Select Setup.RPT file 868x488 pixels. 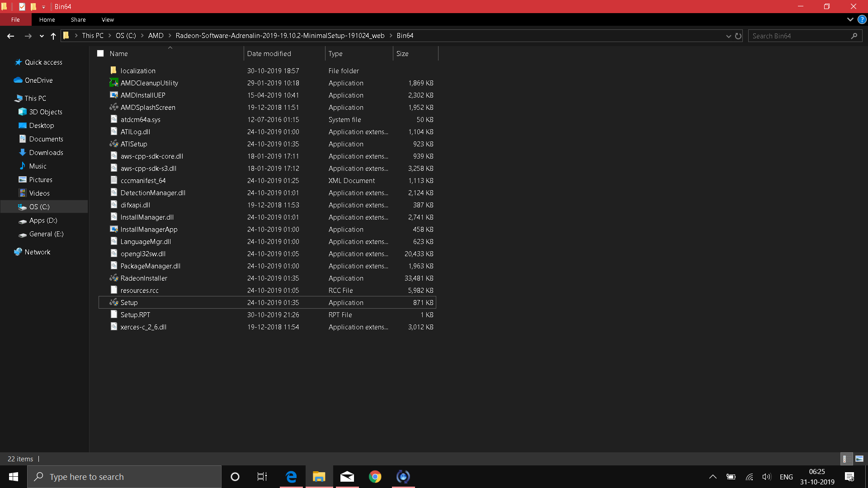tap(135, 315)
